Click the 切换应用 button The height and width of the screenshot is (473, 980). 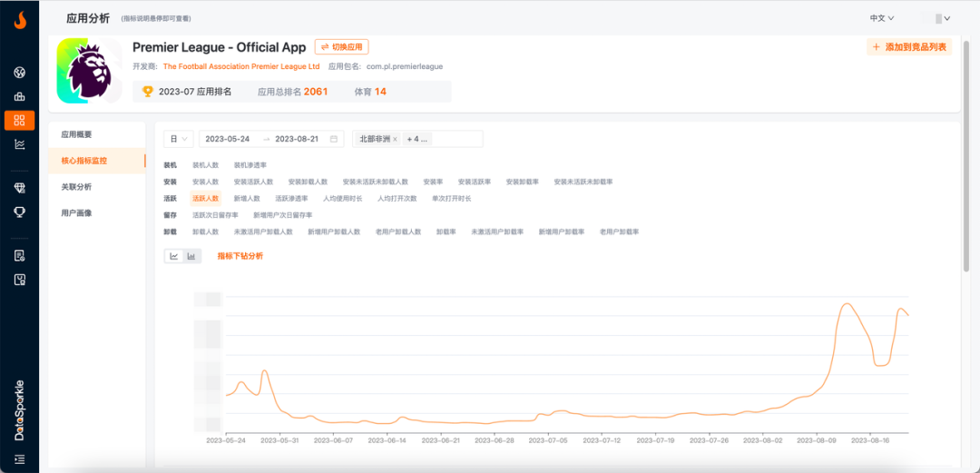[x=341, y=47]
